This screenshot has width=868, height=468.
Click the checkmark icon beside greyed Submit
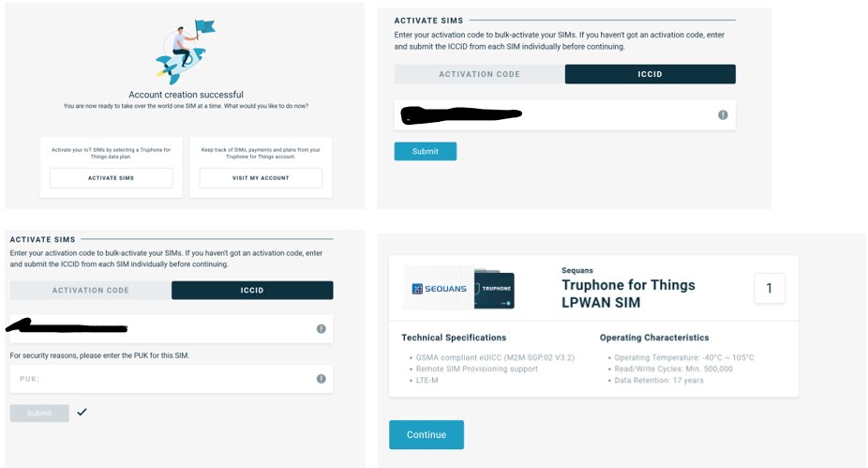[82, 412]
